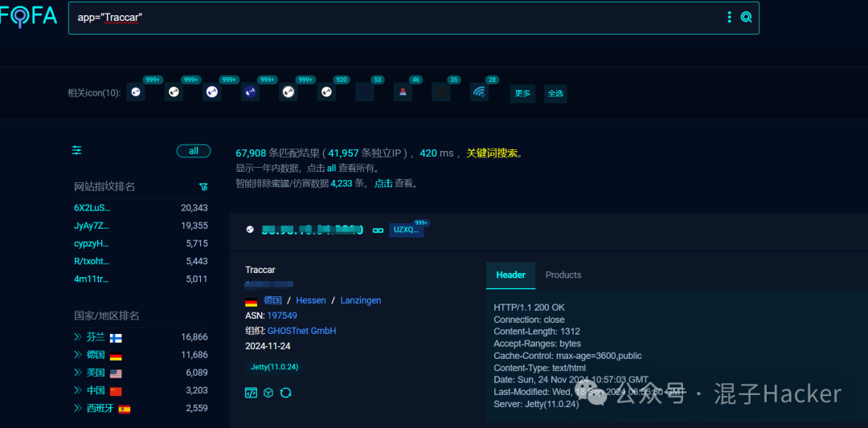
Task: Click the FOFA logo
Action: (x=29, y=17)
